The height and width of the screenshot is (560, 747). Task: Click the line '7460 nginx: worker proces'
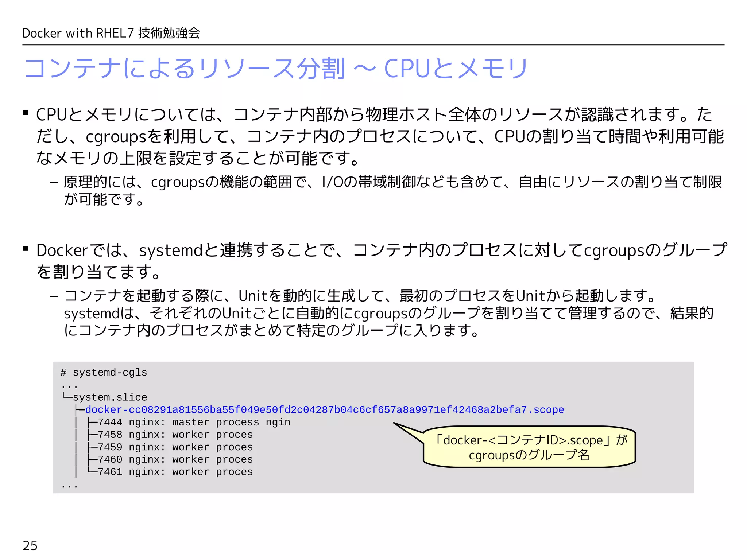click(x=175, y=459)
